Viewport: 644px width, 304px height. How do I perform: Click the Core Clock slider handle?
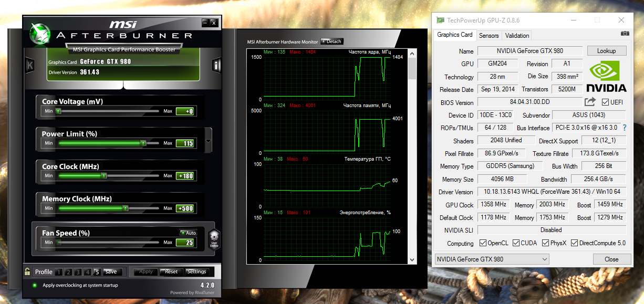103,176
